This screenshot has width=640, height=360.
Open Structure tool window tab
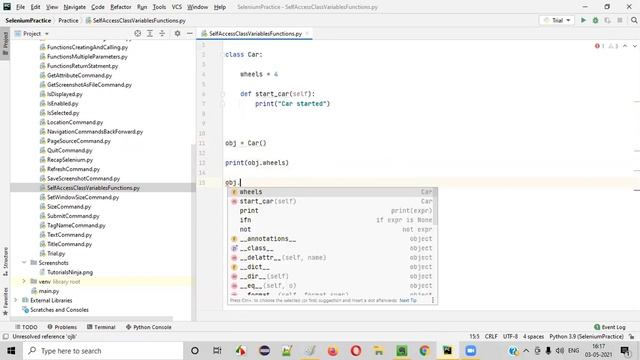click(x=5, y=261)
